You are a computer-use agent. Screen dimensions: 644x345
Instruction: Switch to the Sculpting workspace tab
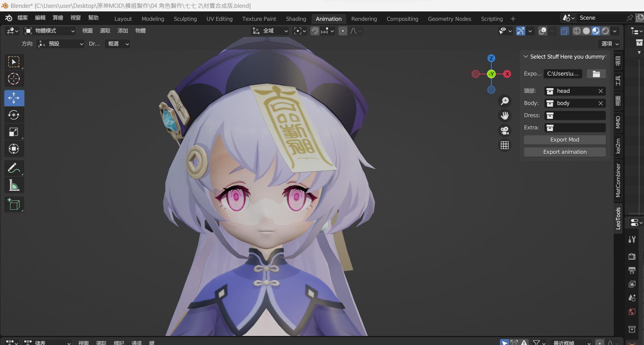[185, 19]
